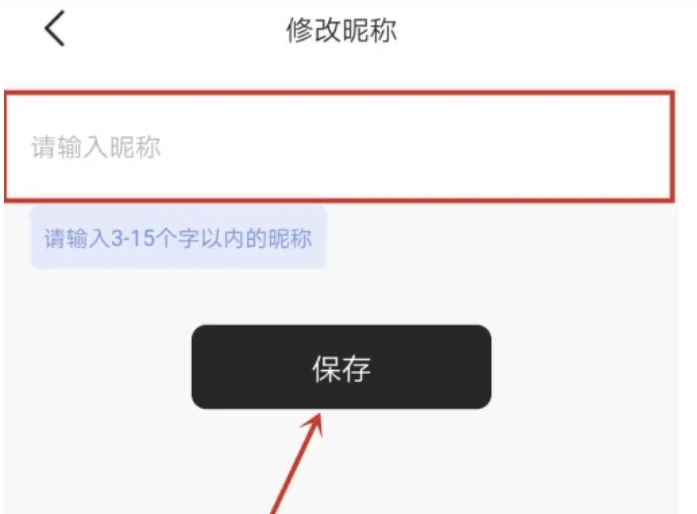Click the placeholder text 请输入昵称

(x=96, y=147)
